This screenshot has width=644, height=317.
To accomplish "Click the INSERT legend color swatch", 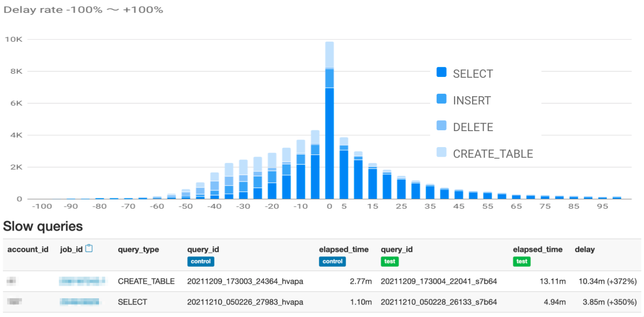I will pyautogui.click(x=441, y=99).
